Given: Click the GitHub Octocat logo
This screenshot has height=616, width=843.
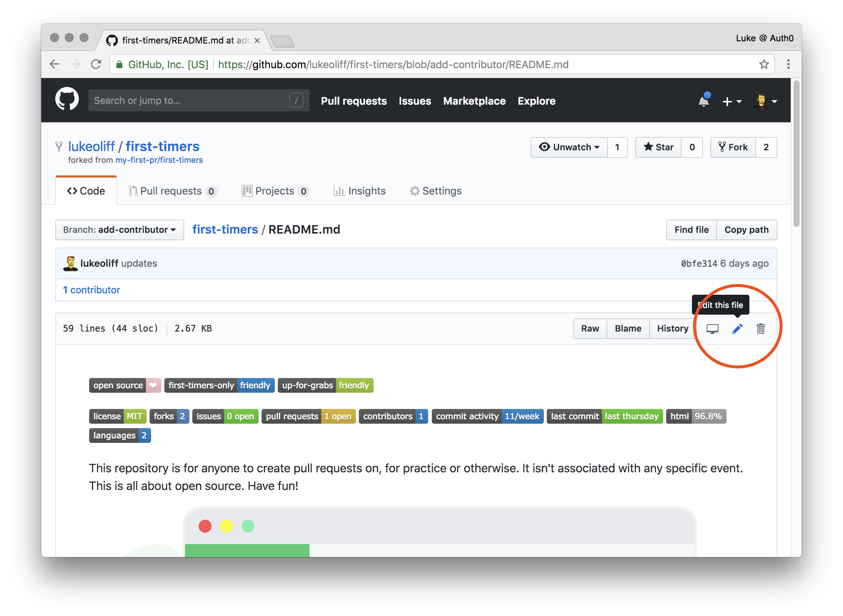Looking at the screenshot, I should pyautogui.click(x=67, y=99).
